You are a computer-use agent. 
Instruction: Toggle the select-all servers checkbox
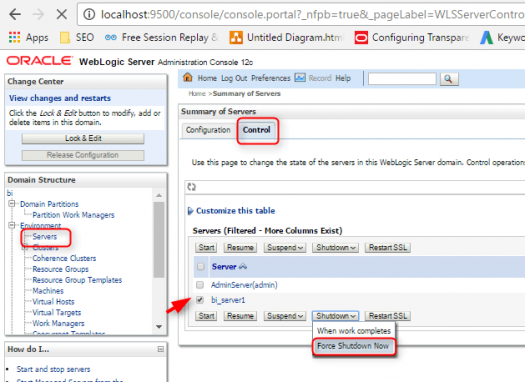tap(201, 266)
